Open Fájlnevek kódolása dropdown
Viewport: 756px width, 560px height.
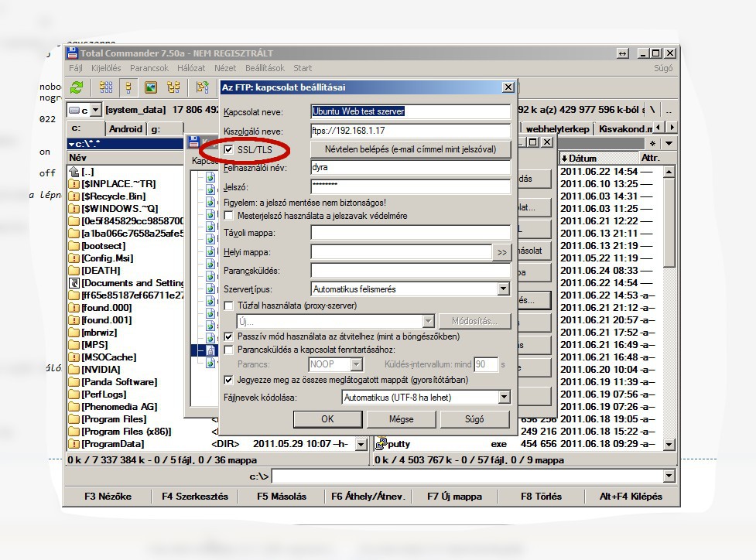(504, 397)
